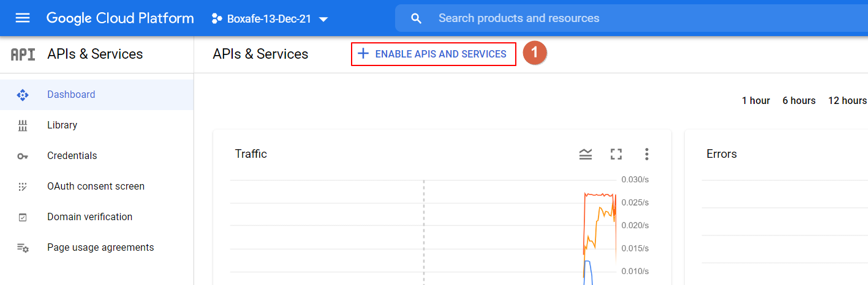The width and height of the screenshot is (868, 285).
Task: Expand Traffic chart to full screen
Action: pyautogui.click(x=616, y=154)
